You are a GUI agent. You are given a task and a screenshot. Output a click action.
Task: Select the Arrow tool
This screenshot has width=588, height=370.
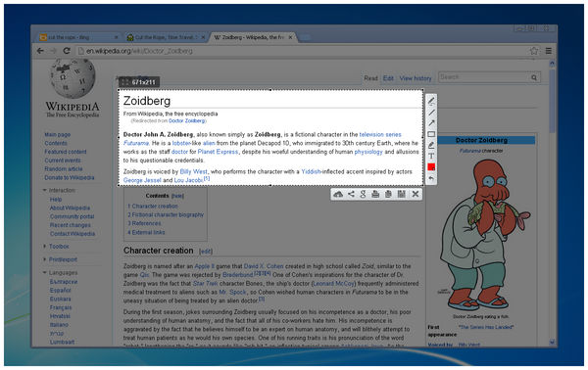[431, 123]
